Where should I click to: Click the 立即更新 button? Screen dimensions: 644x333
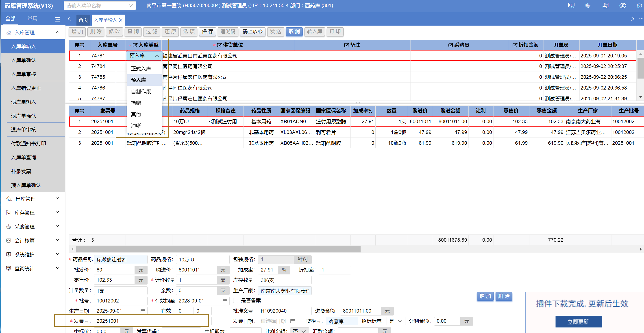tap(578, 322)
